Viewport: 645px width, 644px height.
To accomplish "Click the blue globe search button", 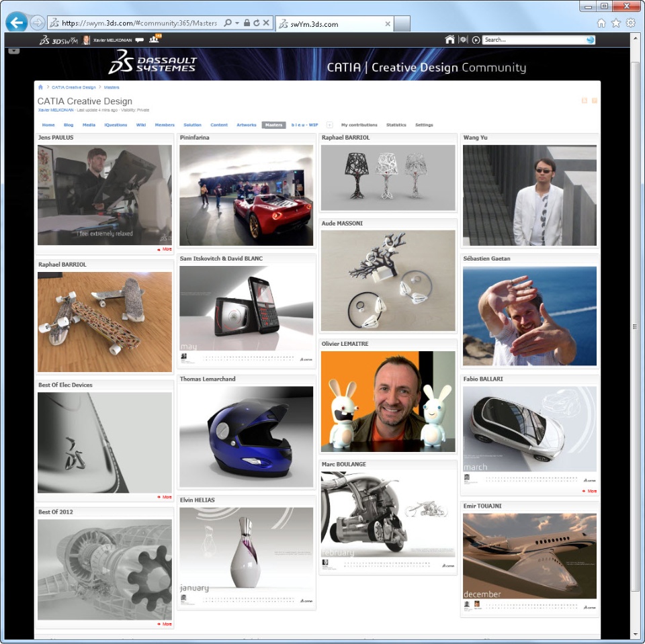I will [591, 40].
